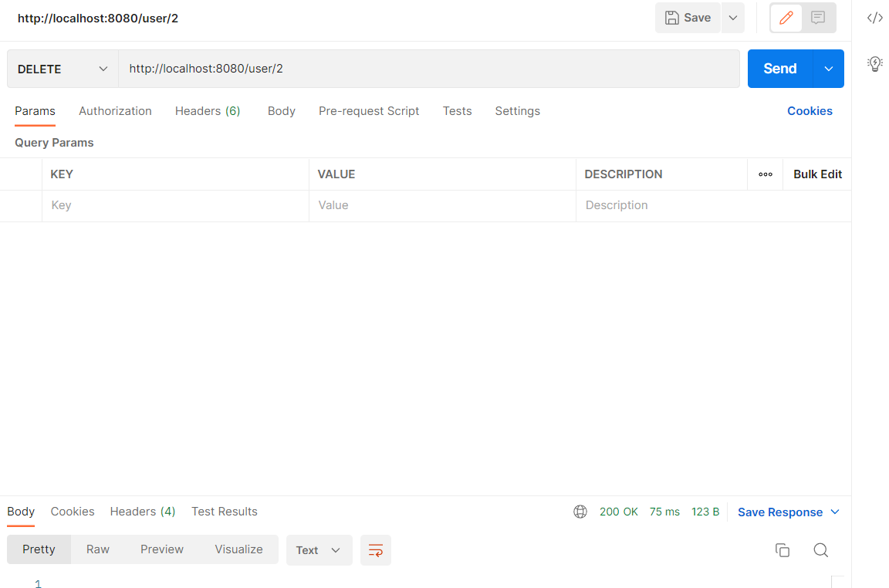Send the DELETE request
Viewport: 889px width, 588px height.
coord(780,69)
